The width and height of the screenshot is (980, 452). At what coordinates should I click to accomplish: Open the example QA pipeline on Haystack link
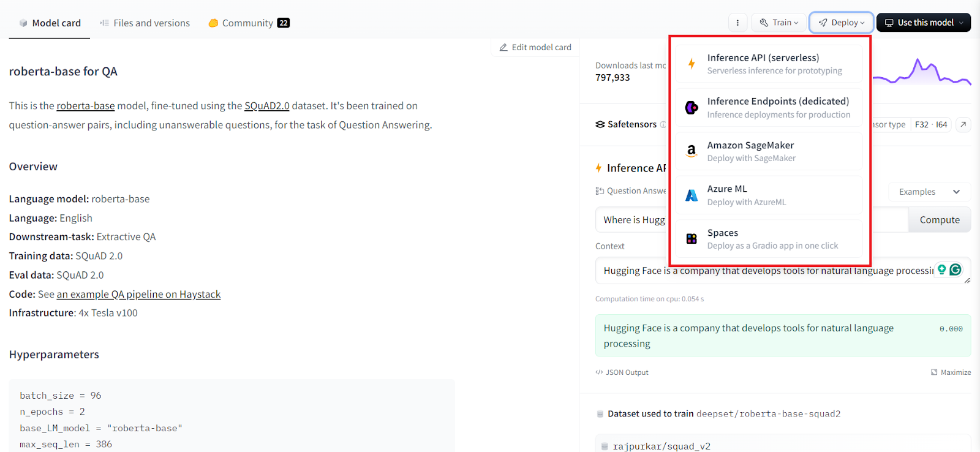(x=138, y=295)
